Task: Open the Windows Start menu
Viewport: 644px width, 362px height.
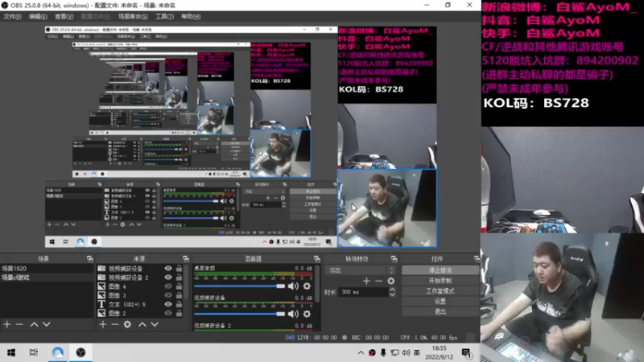Action: [11, 352]
